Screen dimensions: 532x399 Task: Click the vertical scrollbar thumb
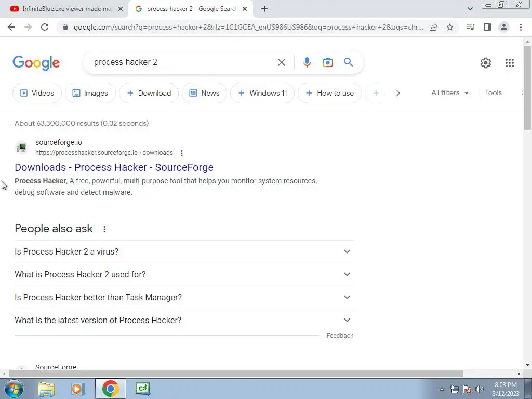[527, 87]
